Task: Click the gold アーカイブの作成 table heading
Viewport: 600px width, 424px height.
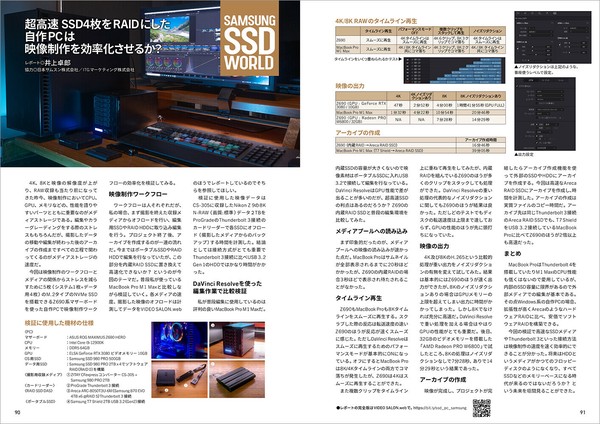Action: (358, 133)
